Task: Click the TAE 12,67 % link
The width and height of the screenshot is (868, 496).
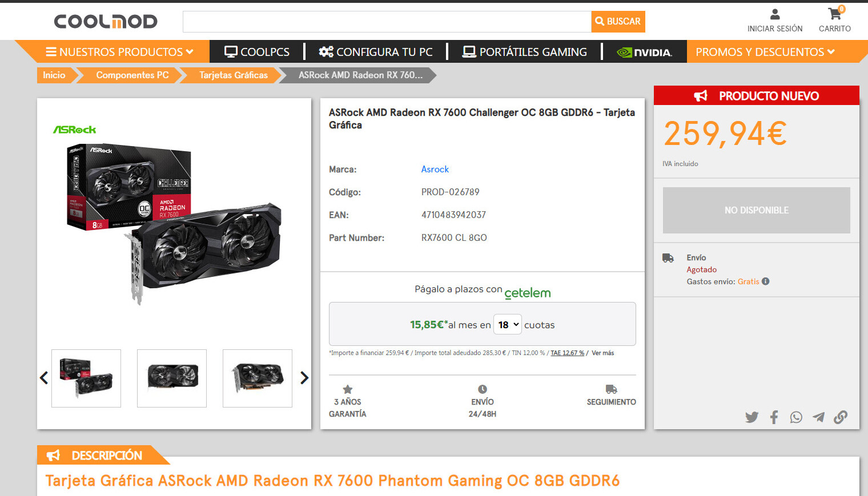Action: 567,353
